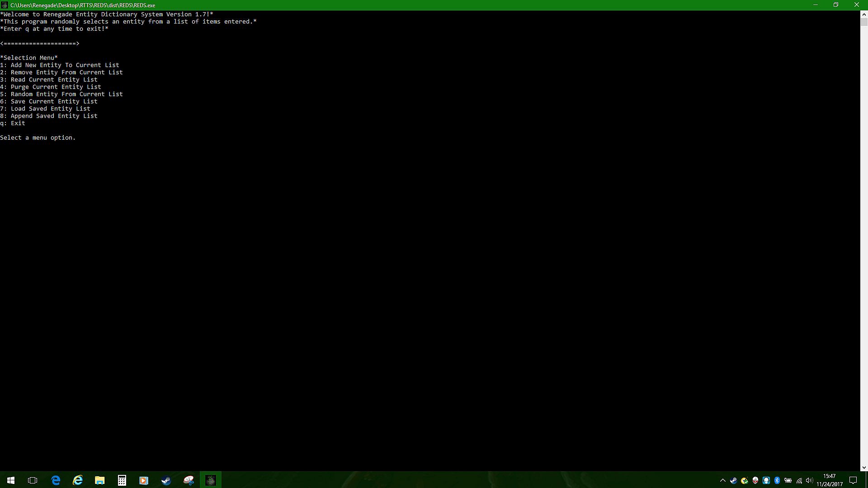Click the scrollbar down arrow in console

[x=864, y=468]
